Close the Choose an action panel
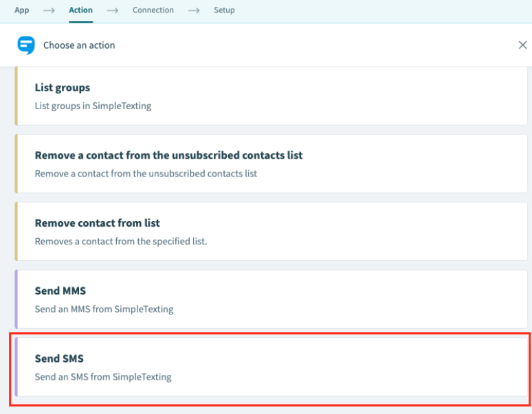This screenshot has height=414, width=532. pos(522,45)
